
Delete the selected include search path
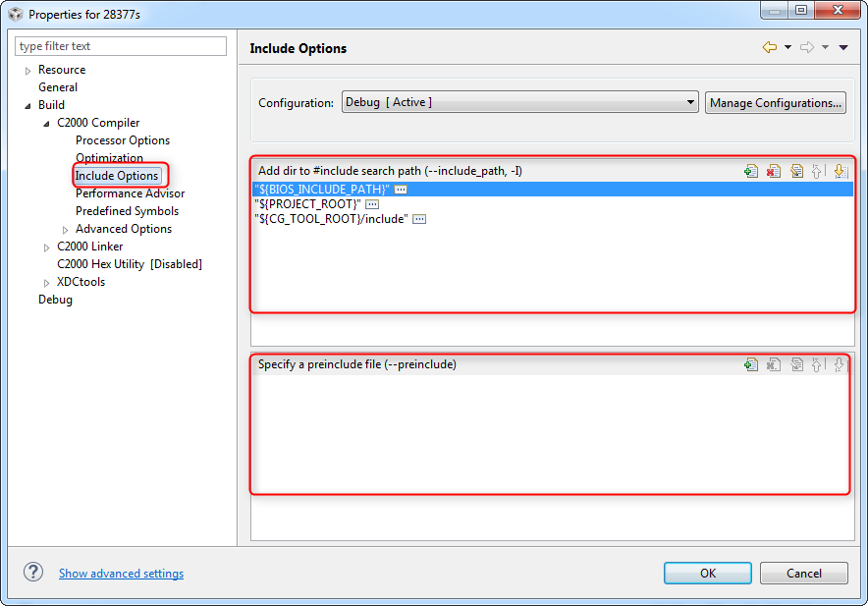coord(774,171)
